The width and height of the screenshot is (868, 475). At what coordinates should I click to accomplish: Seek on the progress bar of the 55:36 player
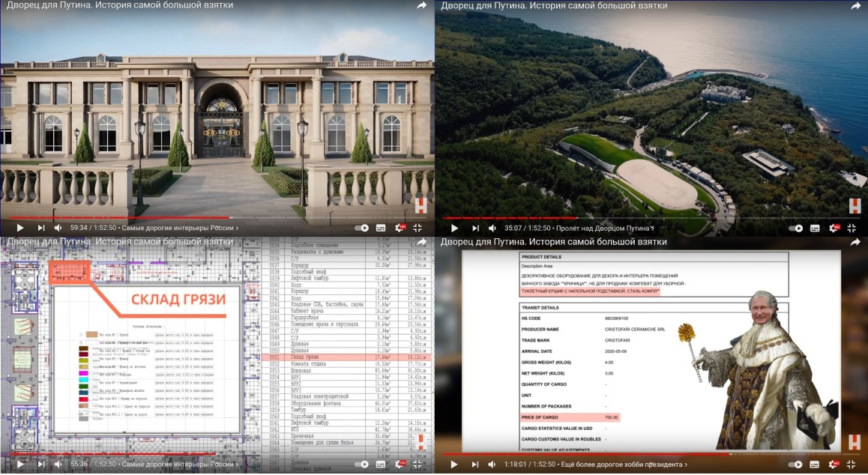(217, 455)
